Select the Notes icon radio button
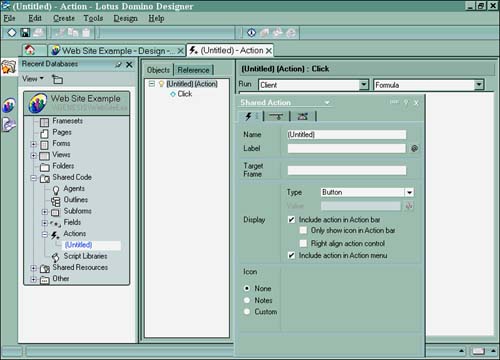The image size is (500, 360). pos(247,300)
